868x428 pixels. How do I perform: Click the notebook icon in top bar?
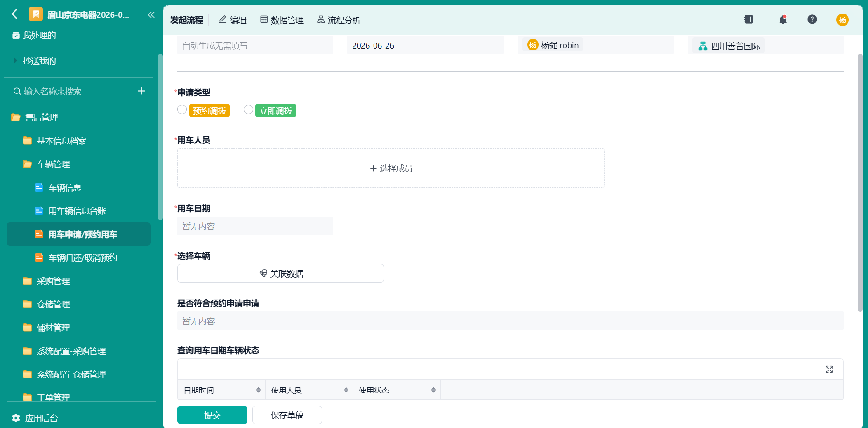coord(748,19)
